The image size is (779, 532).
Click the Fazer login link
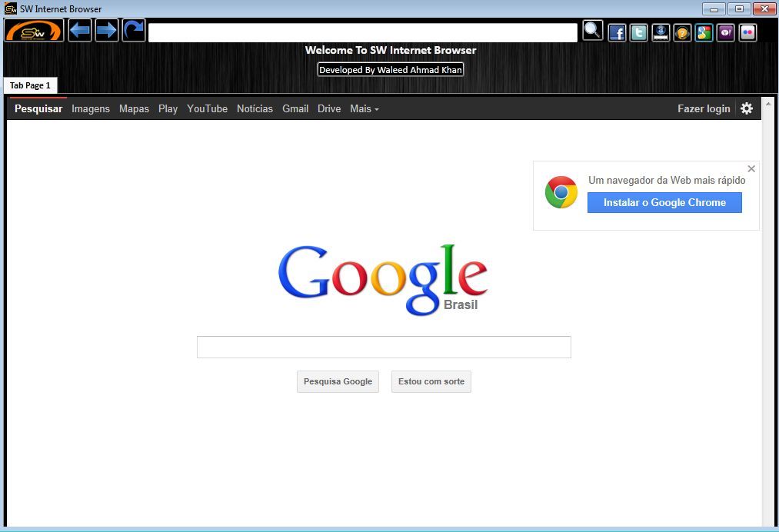(704, 108)
